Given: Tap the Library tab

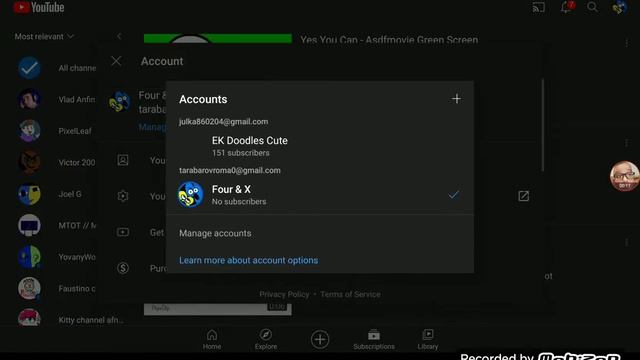Looking at the screenshot, I should [x=427, y=340].
